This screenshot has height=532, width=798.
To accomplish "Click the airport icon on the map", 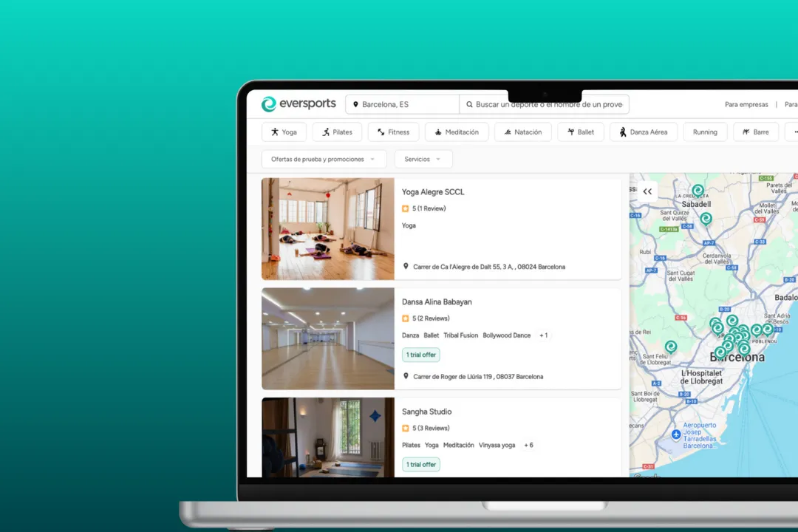I will point(676,434).
